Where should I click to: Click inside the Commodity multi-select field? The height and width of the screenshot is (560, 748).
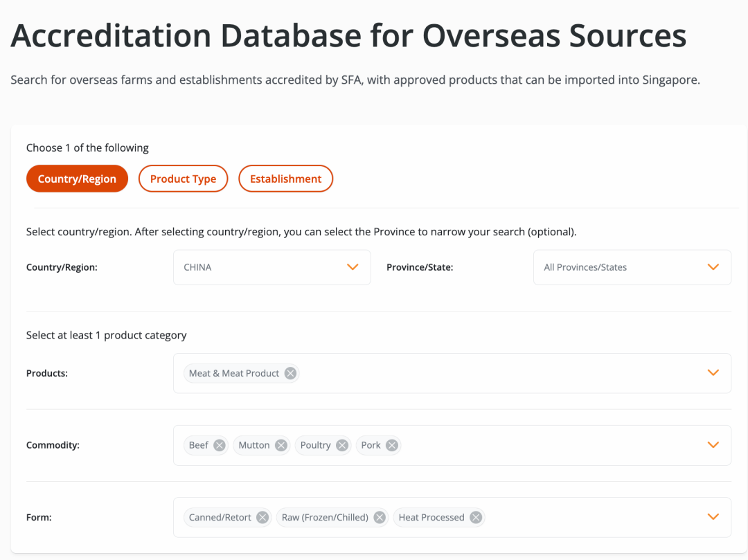pos(547,445)
